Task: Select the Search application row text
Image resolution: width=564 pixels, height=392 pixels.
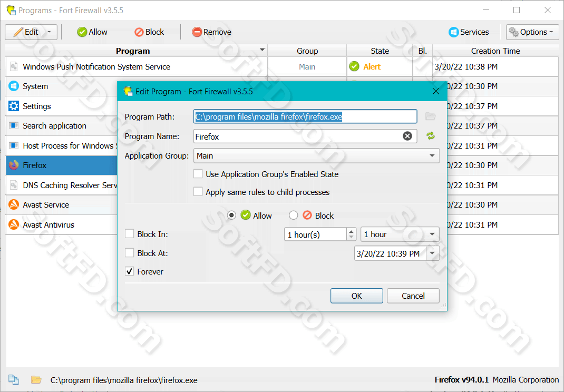Action: click(55, 126)
